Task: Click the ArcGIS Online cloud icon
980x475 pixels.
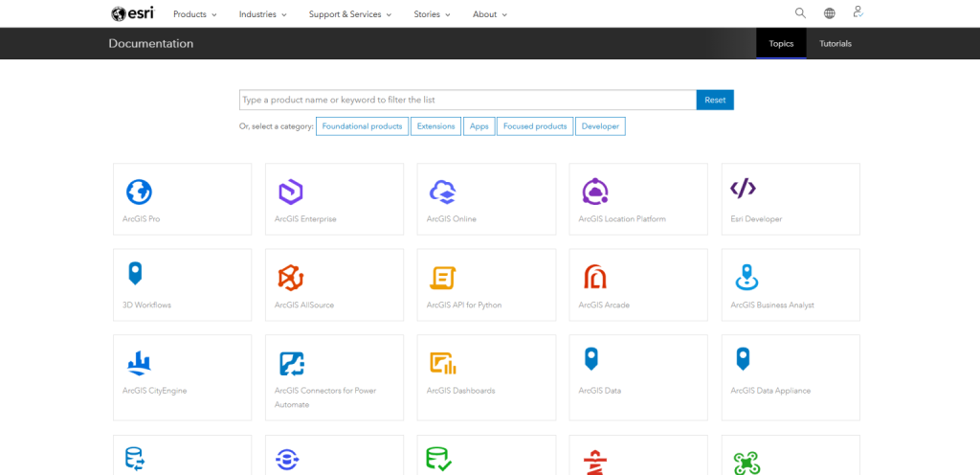Action: pyautogui.click(x=443, y=192)
